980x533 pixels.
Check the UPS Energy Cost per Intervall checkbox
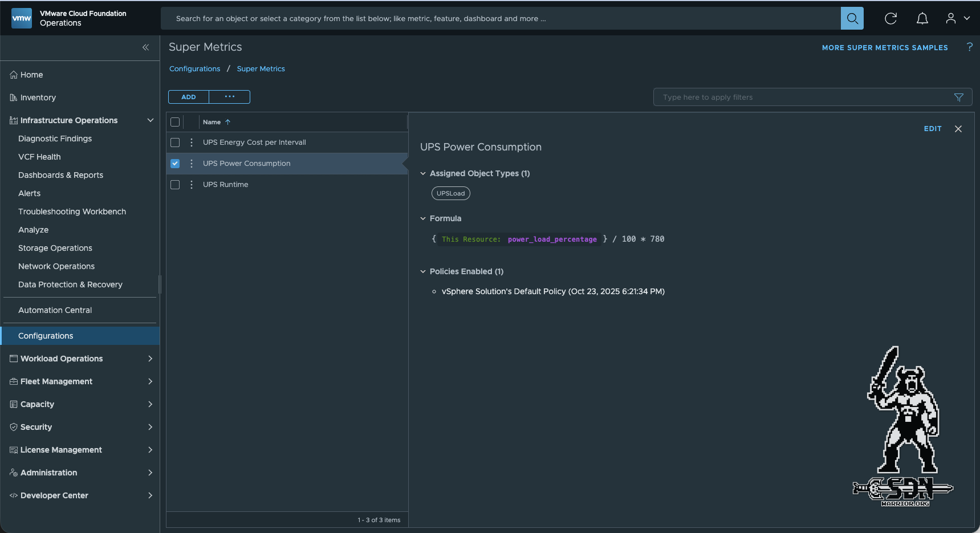point(175,143)
